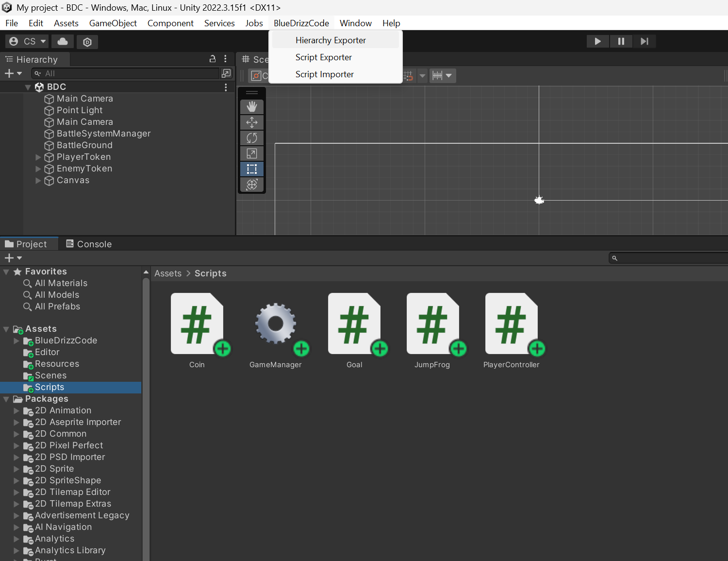Open the CS account dropdown

(27, 42)
